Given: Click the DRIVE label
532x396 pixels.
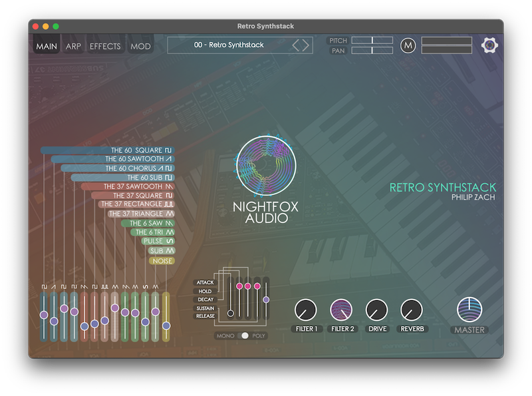Looking at the screenshot, I should (x=377, y=329).
